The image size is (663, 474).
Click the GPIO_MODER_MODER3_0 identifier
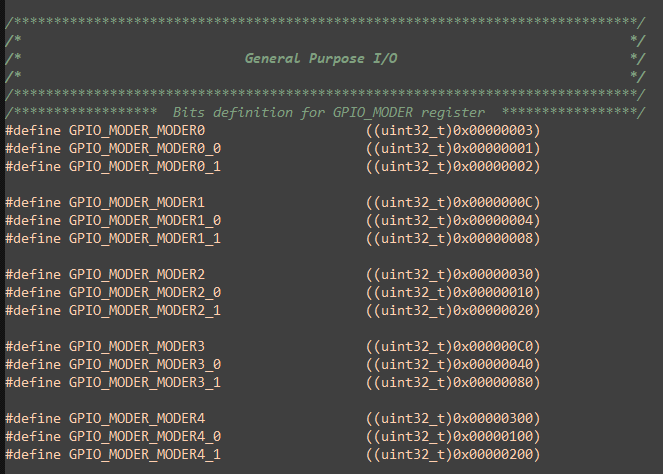(145, 364)
